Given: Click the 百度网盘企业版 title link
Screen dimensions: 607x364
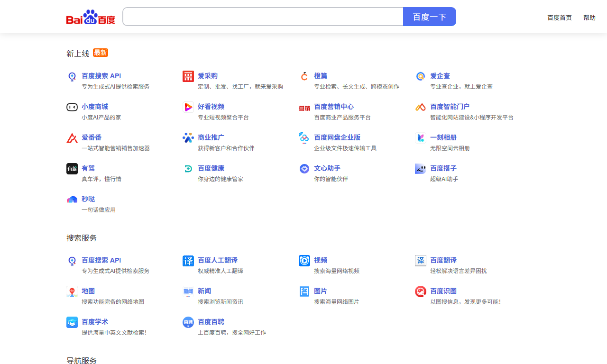Looking at the screenshot, I should pos(337,137).
